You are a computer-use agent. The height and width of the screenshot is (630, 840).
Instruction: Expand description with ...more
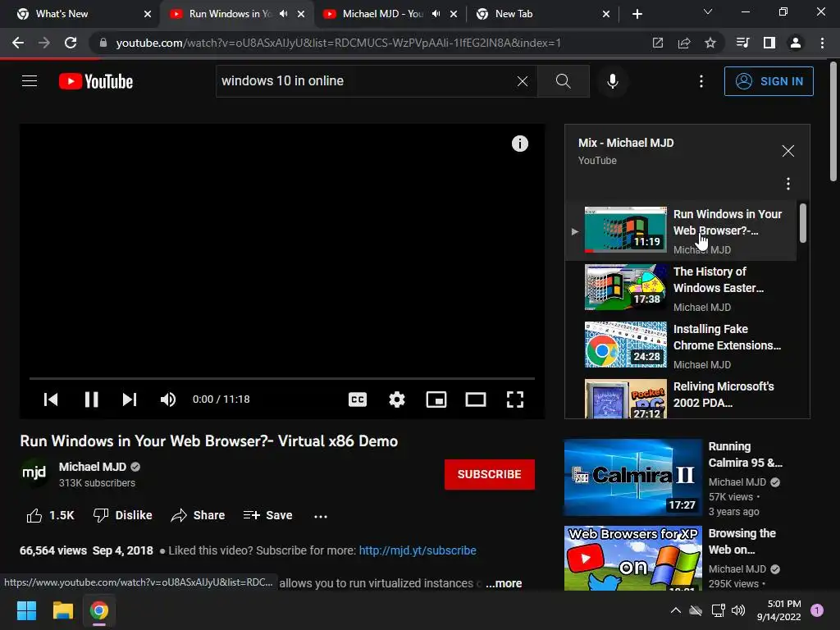[x=504, y=583]
